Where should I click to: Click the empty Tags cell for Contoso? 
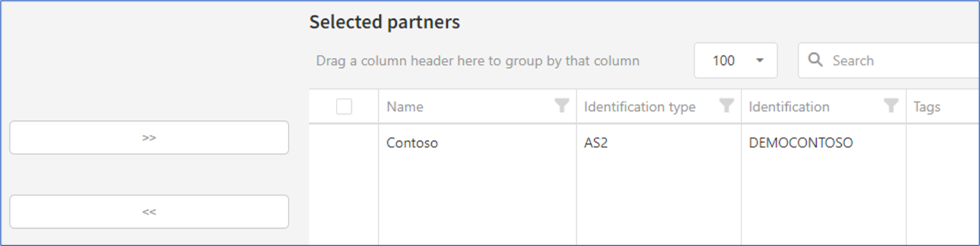[x=943, y=143]
